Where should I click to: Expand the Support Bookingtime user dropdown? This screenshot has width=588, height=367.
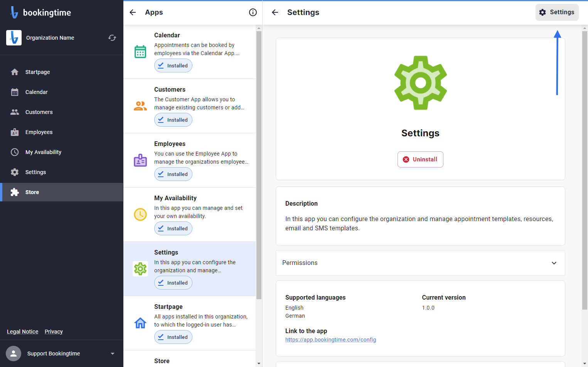pyautogui.click(x=113, y=354)
